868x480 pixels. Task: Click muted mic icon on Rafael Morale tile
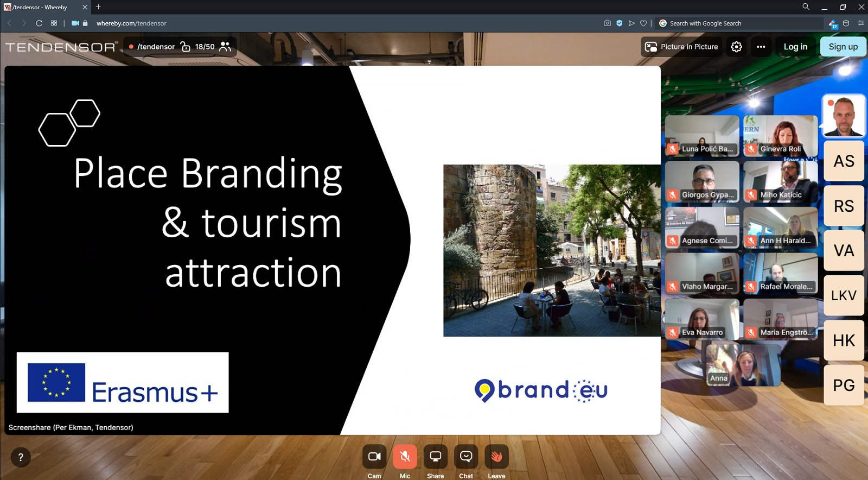(x=751, y=287)
